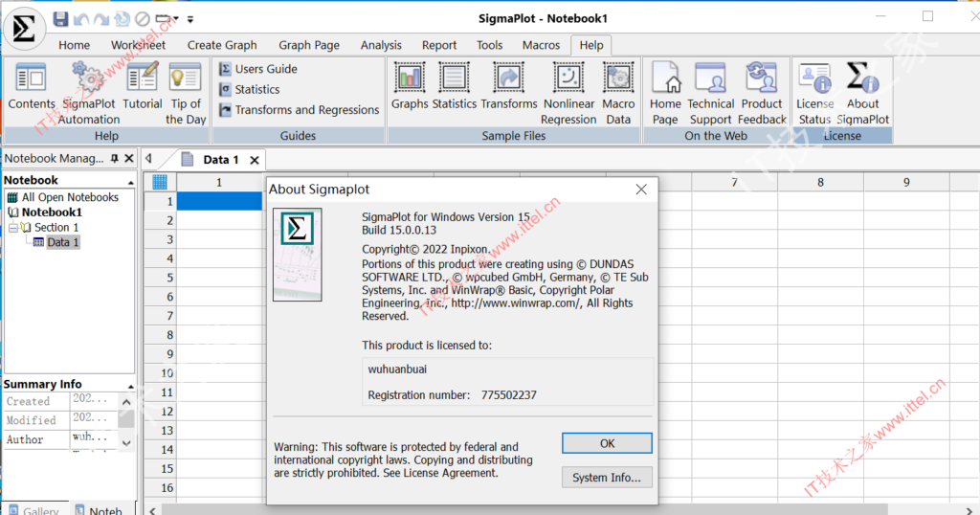
Task: Collapse the Section 1 tree node
Action: [x=13, y=228]
